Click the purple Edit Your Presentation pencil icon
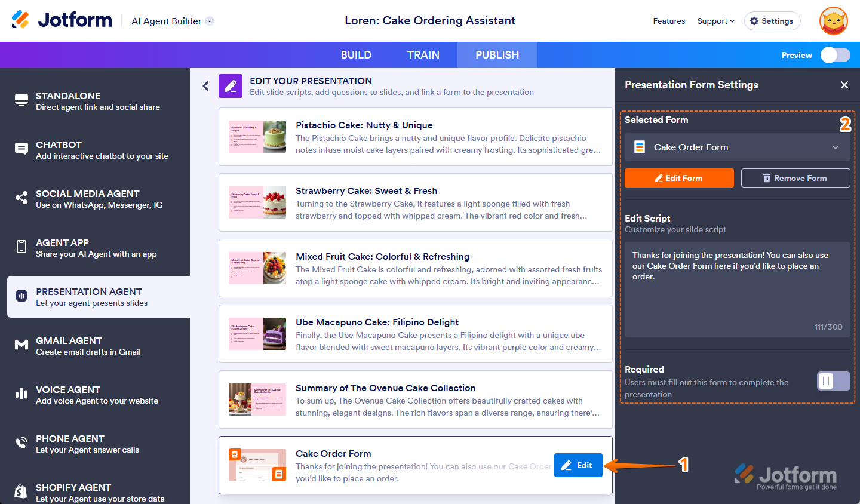 click(231, 86)
